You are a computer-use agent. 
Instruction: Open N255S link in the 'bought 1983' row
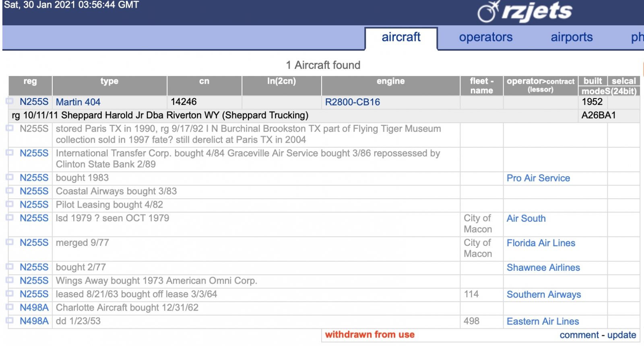click(x=34, y=178)
